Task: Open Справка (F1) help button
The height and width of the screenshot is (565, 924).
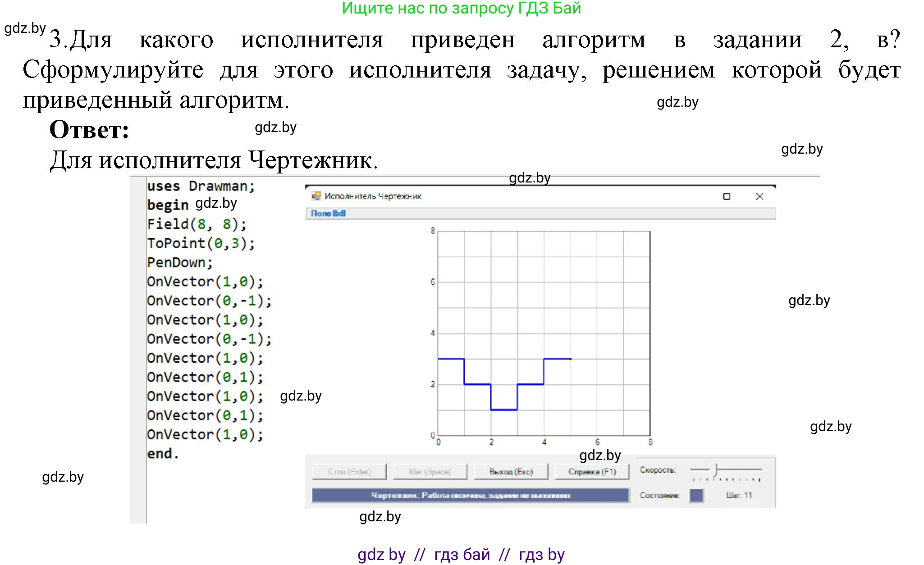Action: (592, 472)
